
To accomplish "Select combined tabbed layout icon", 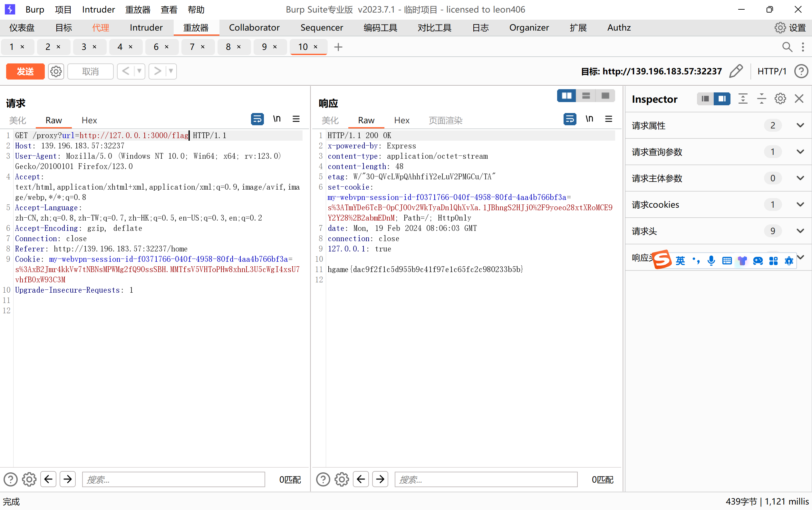I will tap(605, 96).
